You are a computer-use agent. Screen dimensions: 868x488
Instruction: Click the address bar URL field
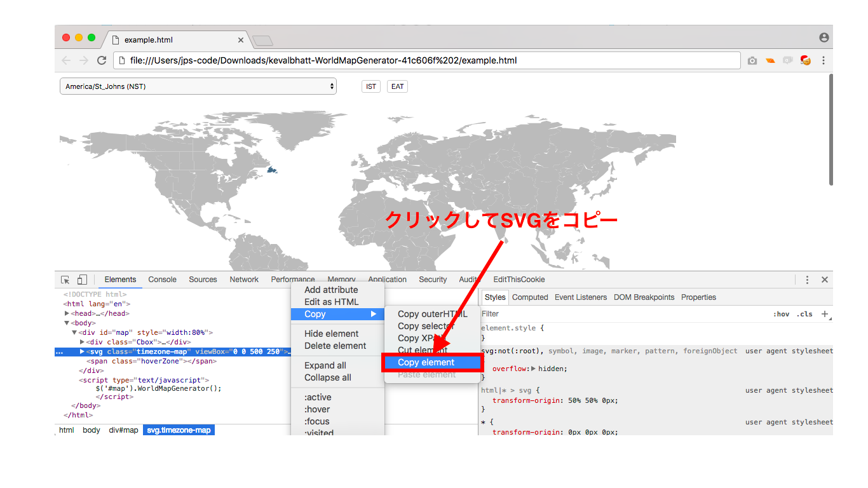[427, 60]
